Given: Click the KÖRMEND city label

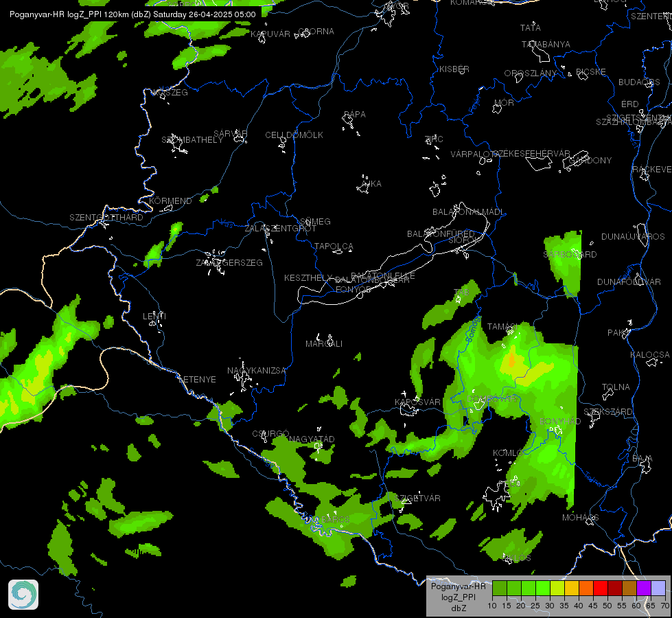Looking at the screenshot, I should point(170,201).
